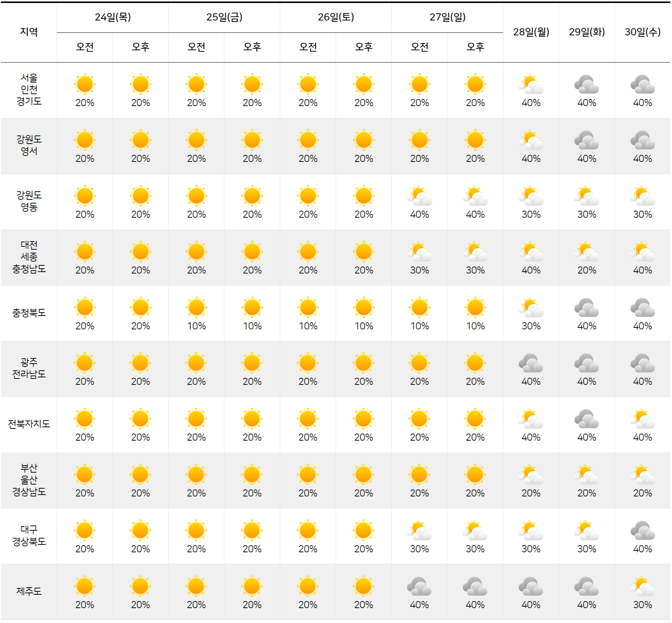Screen dimensions: 672x623
Task: Click 30% for 제주도 30일
Action: click(x=643, y=605)
